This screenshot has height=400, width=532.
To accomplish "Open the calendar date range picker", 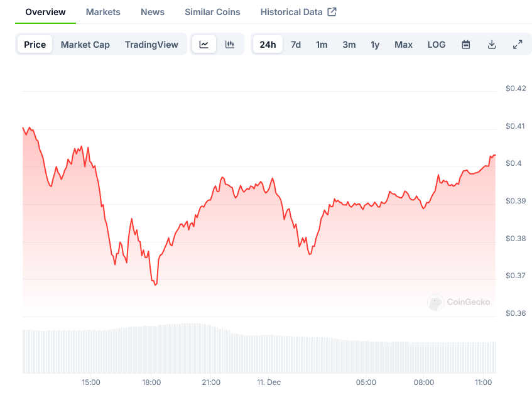I will click(466, 45).
